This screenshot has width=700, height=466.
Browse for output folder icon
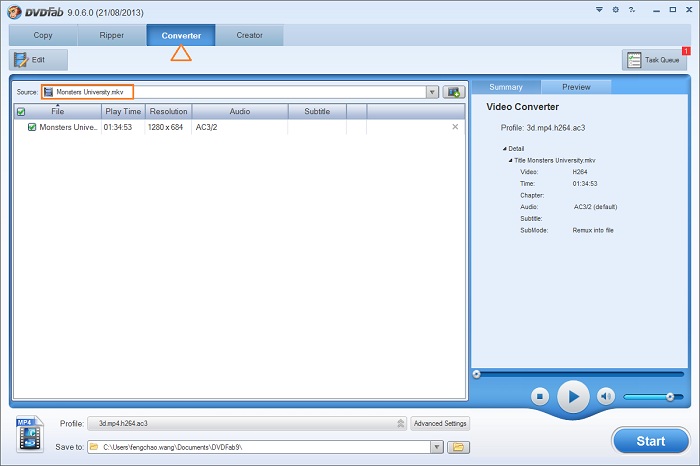click(458, 447)
